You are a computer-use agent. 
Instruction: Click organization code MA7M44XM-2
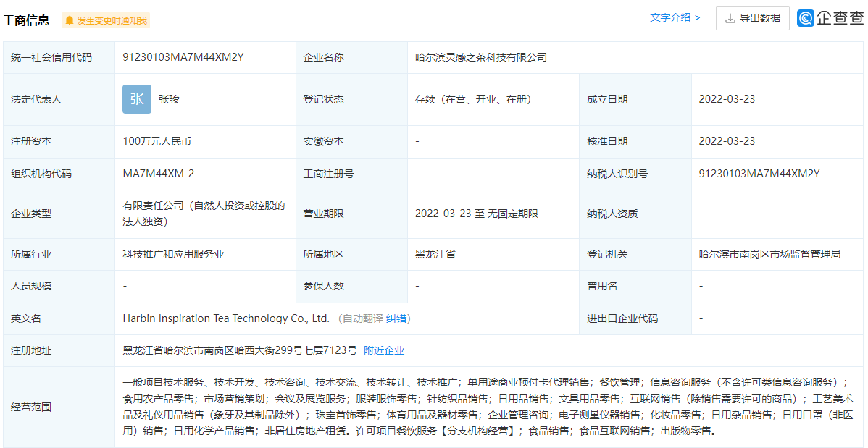tap(159, 174)
